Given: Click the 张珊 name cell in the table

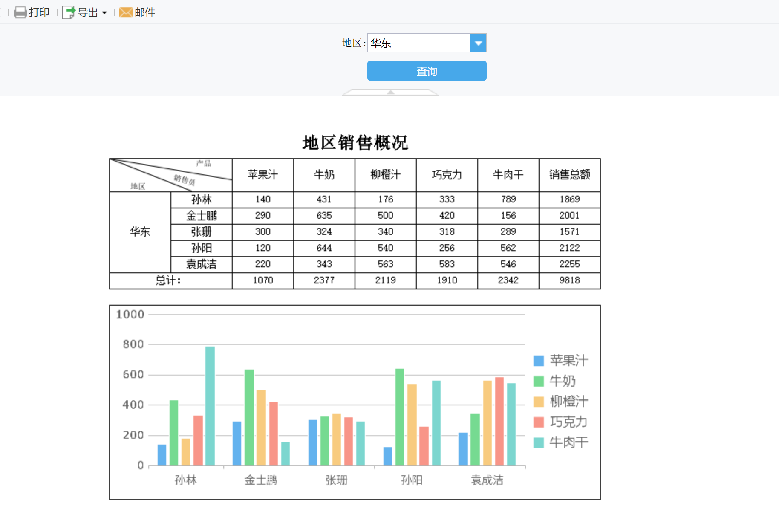Looking at the screenshot, I should 202,232.
